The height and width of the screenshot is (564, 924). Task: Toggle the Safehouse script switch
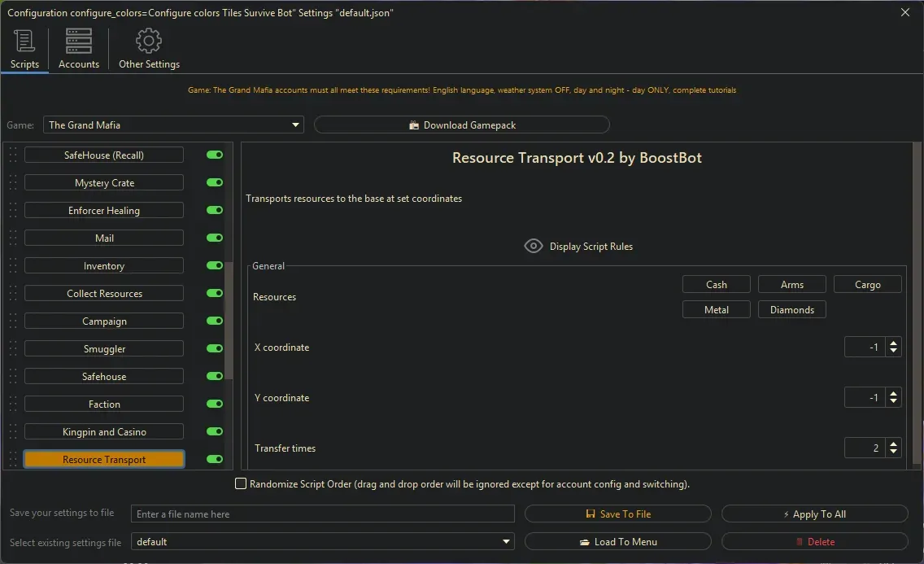click(x=215, y=377)
